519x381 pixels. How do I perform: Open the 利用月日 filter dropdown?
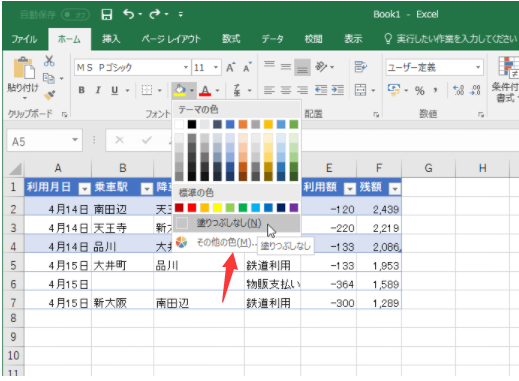(84, 189)
